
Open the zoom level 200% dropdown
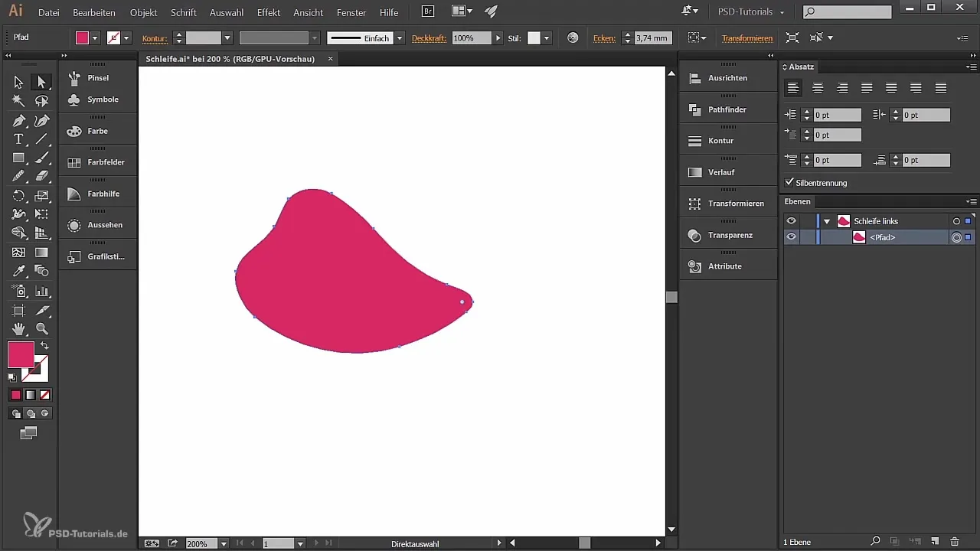[224, 543]
